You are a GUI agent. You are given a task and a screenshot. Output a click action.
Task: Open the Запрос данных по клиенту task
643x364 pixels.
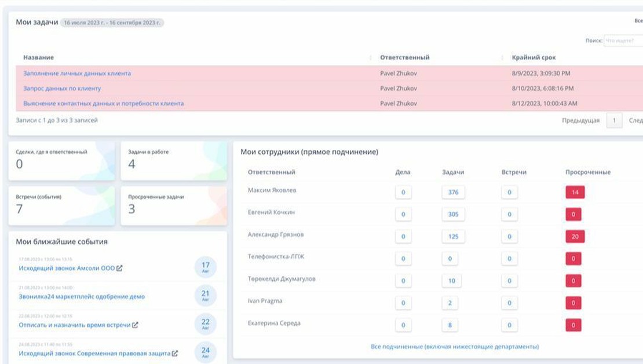point(62,89)
